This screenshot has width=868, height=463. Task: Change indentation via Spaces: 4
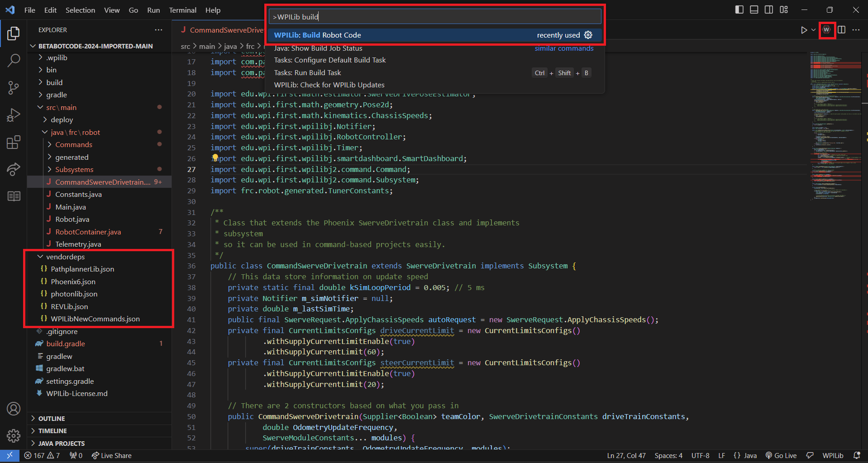click(x=668, y=456)
